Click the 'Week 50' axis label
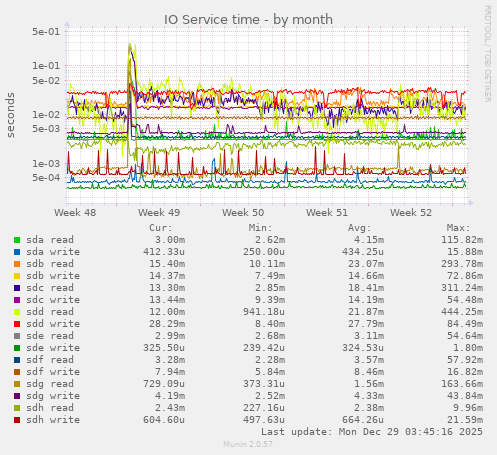Viewport: 497px width, 455px height. coord(243,212)
